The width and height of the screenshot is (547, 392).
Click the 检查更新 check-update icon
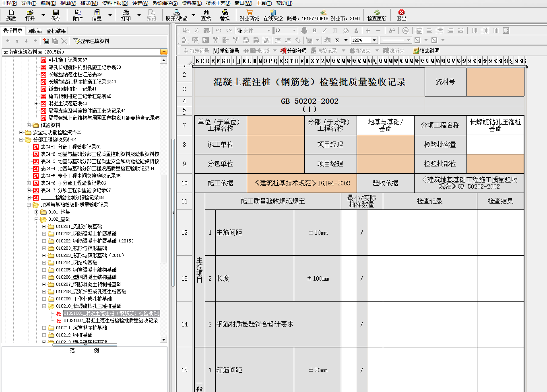(x=377, y=15)
